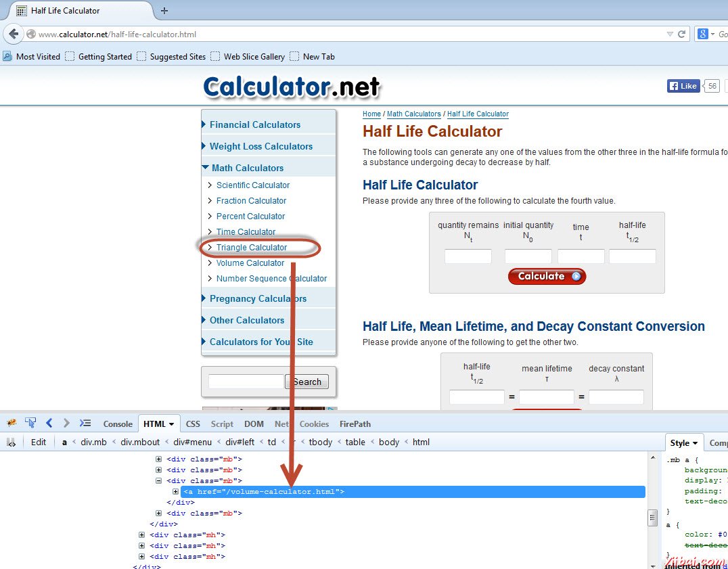Activate the inspect element tool in Firebug

30,423
